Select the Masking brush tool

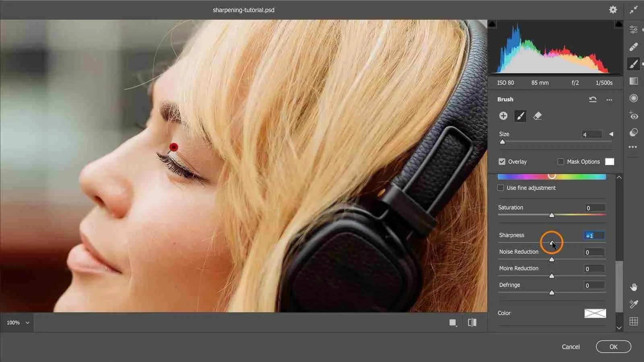coord(633,64)
